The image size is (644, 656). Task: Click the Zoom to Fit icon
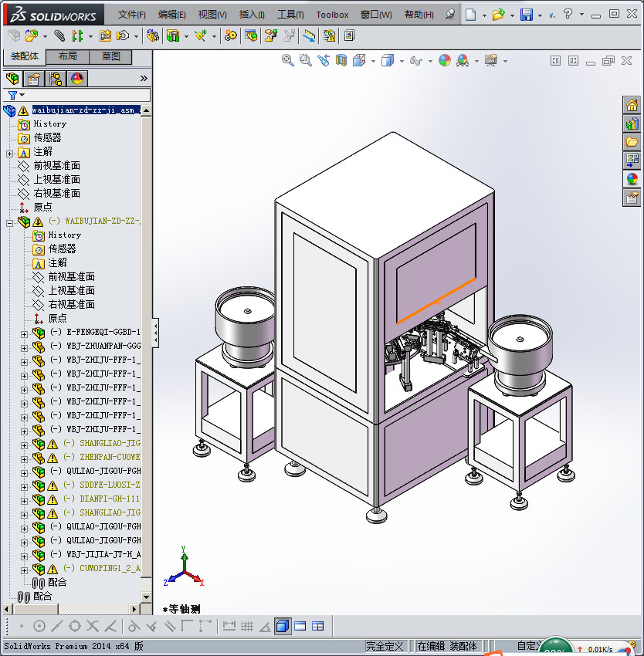coord(287,61)
